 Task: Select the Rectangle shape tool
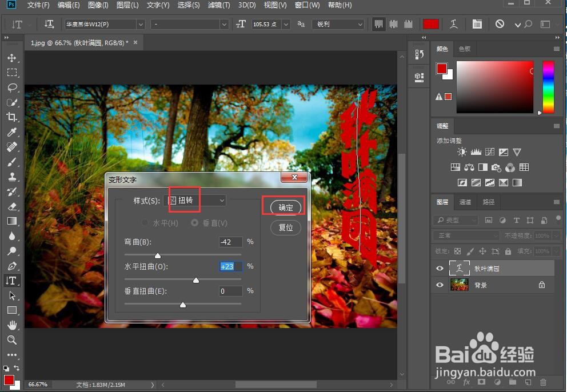coord(12,310)
